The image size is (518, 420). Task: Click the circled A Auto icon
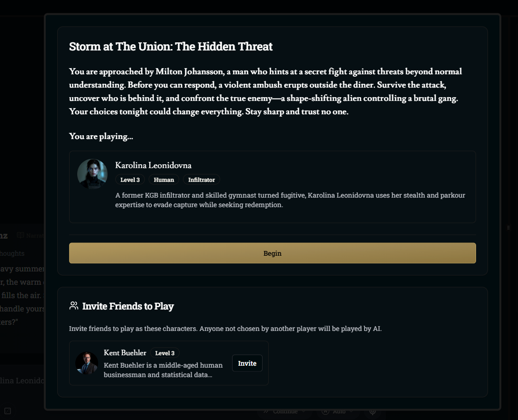326,411
